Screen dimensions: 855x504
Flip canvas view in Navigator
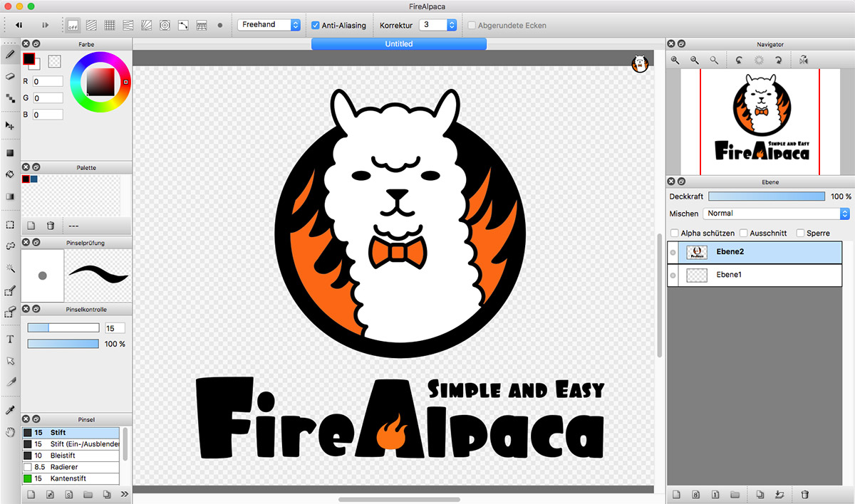click(804, 61)
